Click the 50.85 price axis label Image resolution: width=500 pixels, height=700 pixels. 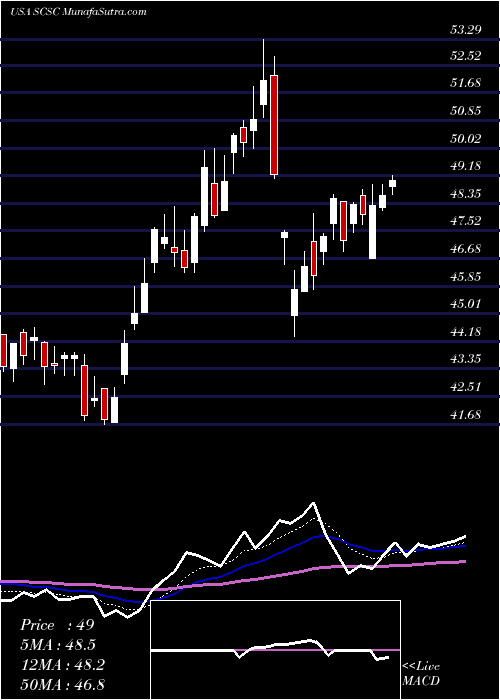[467, 110]
